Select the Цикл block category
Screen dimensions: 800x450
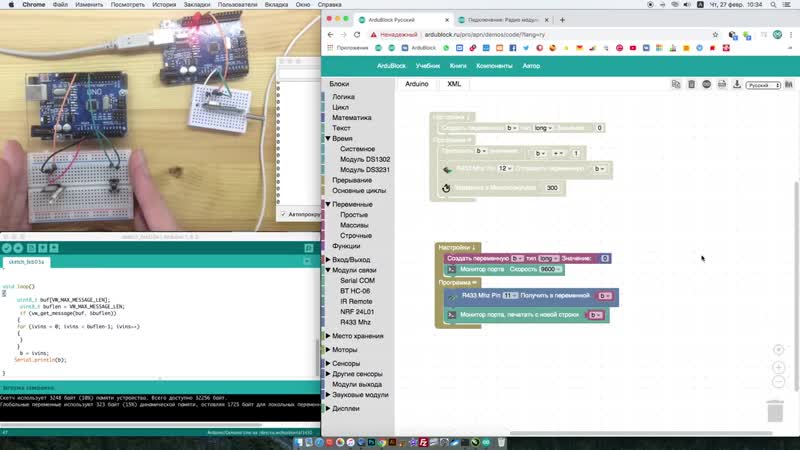tap(340, 107)
